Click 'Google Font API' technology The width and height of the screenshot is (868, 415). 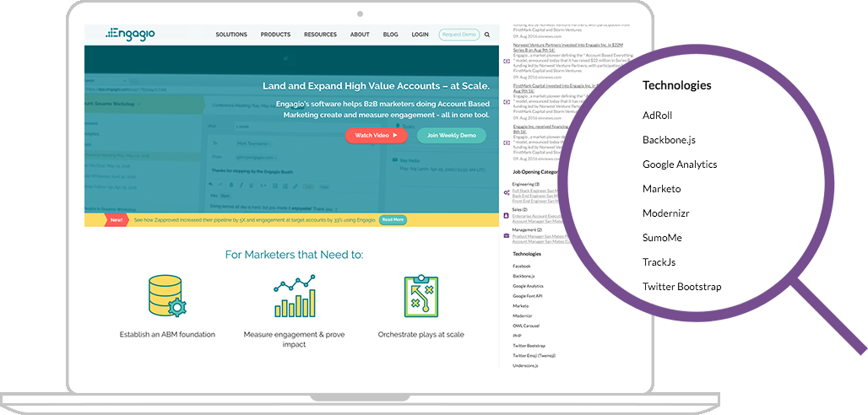[x=528, y=296]
